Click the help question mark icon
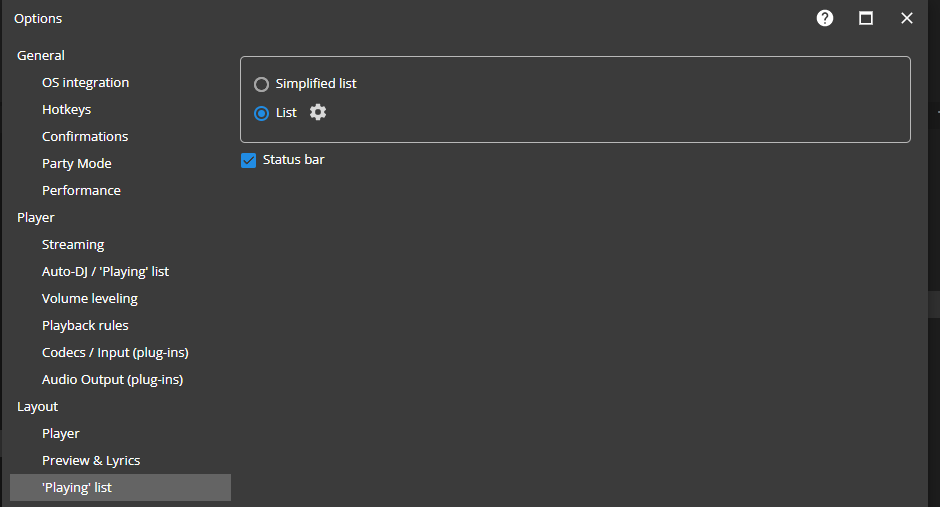This screenshot has width=940, height=507. [825, 18]
